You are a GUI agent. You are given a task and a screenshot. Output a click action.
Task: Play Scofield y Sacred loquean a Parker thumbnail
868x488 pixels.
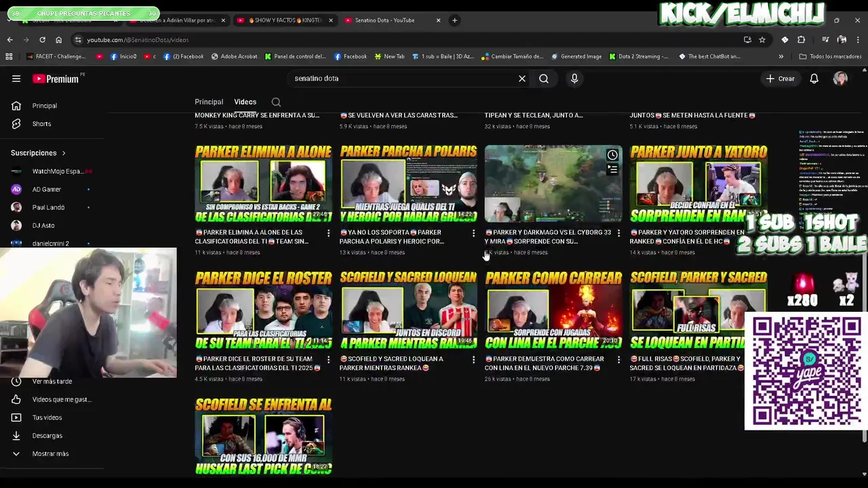pos(408,310)
